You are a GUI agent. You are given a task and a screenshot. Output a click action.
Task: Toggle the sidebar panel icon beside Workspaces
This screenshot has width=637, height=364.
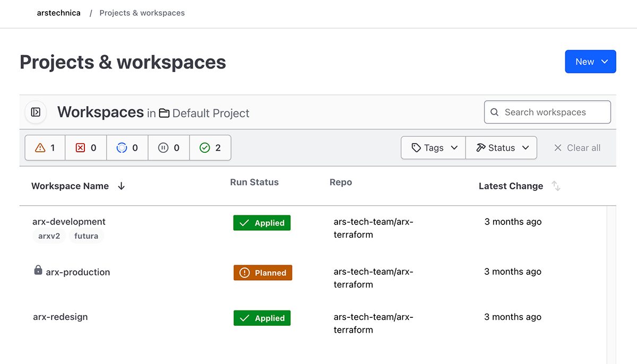coord(36,112)
